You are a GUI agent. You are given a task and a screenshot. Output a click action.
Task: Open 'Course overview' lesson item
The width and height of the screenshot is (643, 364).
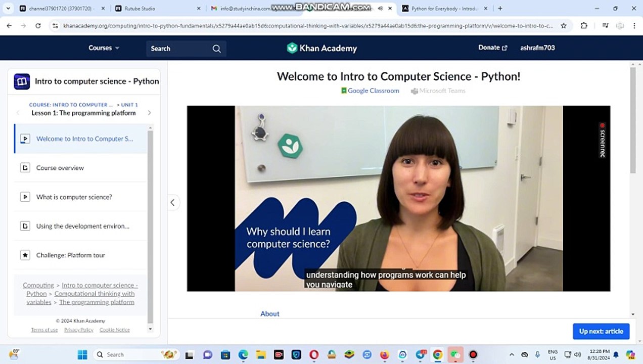click(x=80, y=168)
